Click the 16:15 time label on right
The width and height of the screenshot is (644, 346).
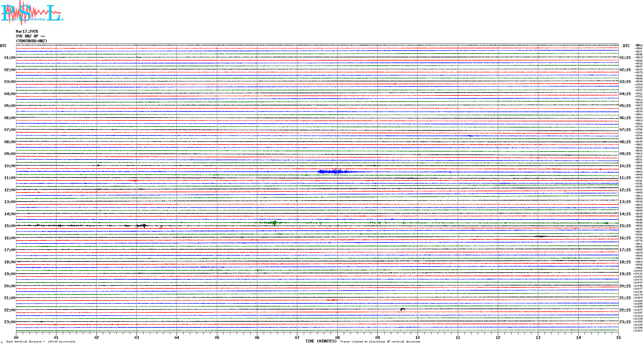click(625, 238)
